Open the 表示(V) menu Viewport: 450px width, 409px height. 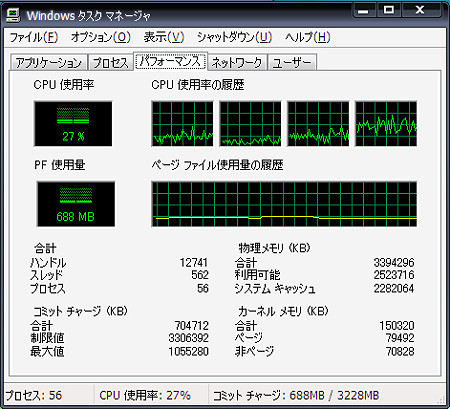(x=164, y=37)
